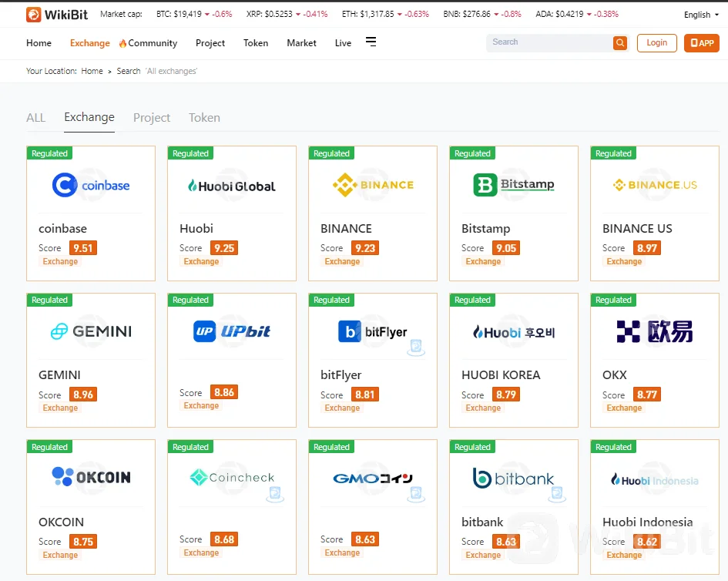Click the bitFlyer card badge icon
This screenshot has height=581, width=728.
coord(416,348)
